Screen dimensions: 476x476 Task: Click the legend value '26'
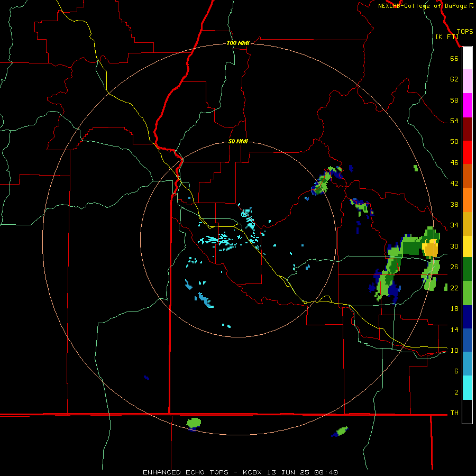454,267
